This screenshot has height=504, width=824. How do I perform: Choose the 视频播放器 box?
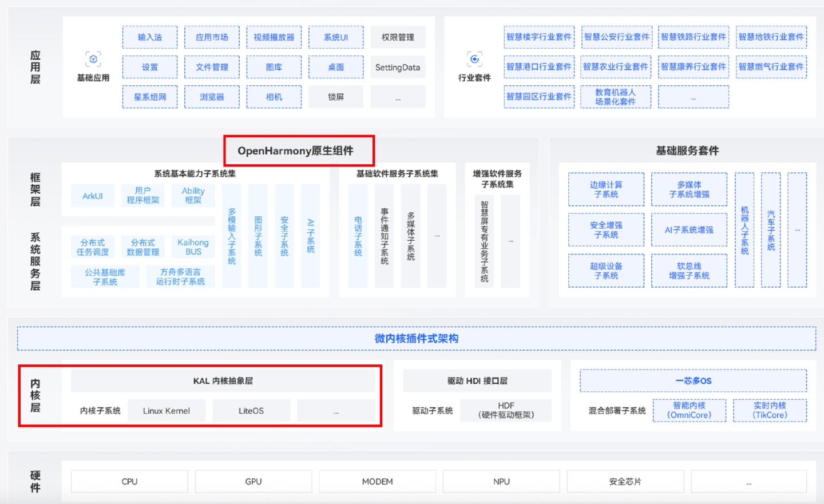274,37
